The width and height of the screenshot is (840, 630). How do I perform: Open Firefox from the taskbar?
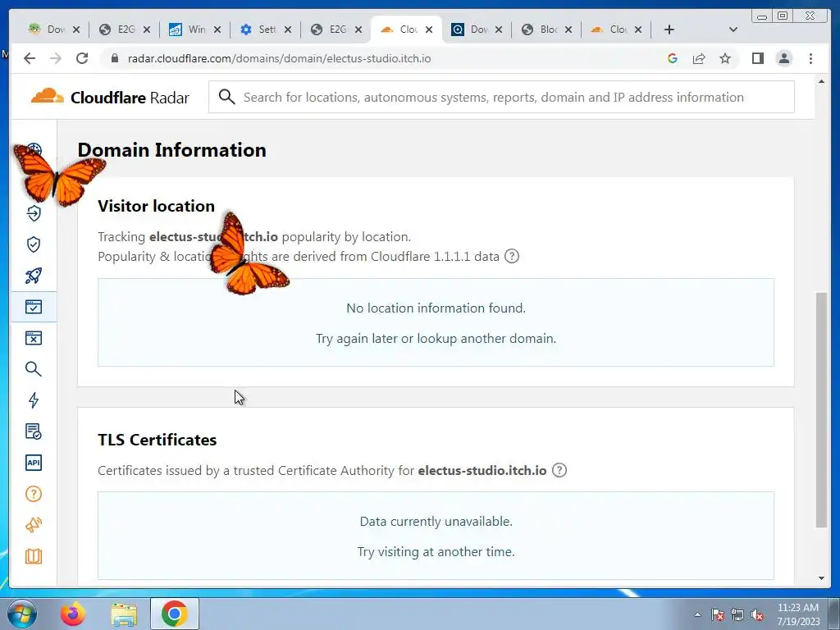click(72, 614)
